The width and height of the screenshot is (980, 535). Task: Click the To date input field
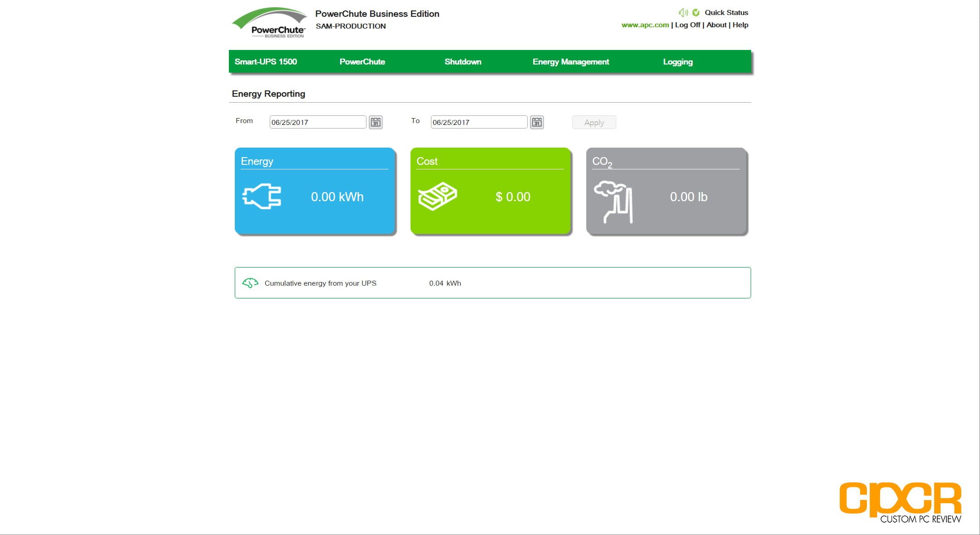[x=479, y=122]
